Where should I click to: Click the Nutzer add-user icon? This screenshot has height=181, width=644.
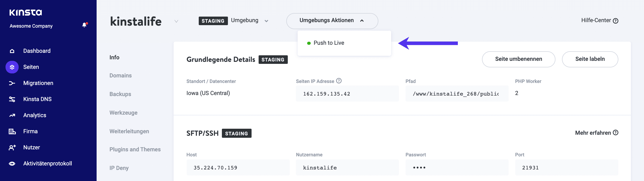12,148
